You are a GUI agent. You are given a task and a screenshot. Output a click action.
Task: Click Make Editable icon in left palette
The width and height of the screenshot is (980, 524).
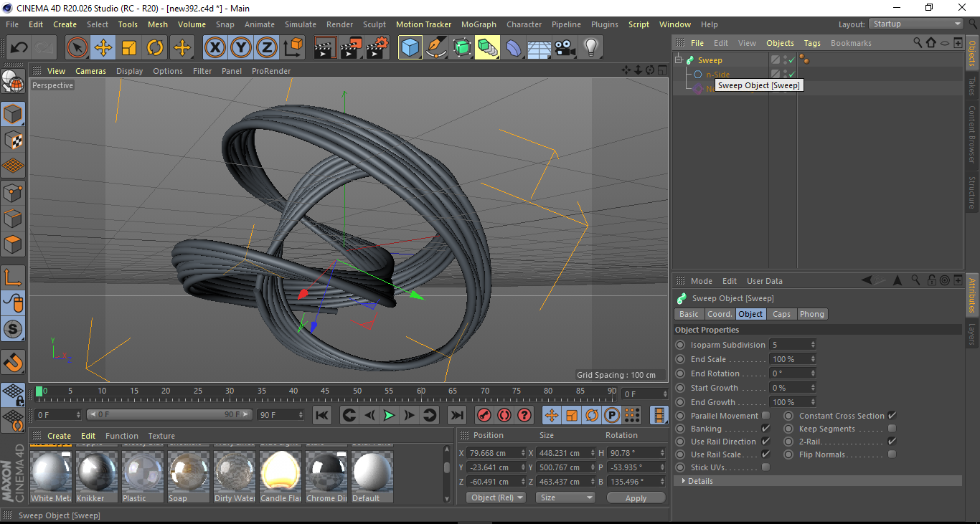[x=13, y=81]
